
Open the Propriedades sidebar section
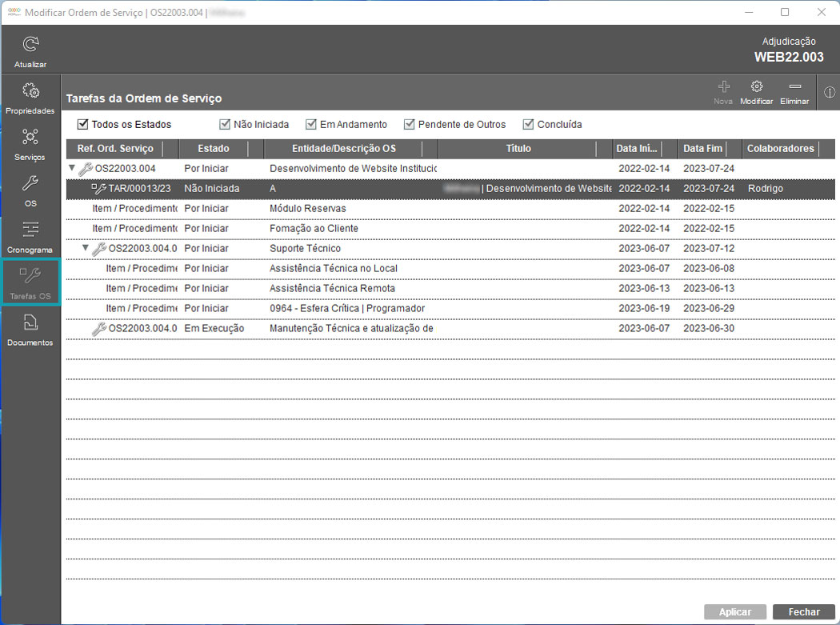click(x=30, y=91)
